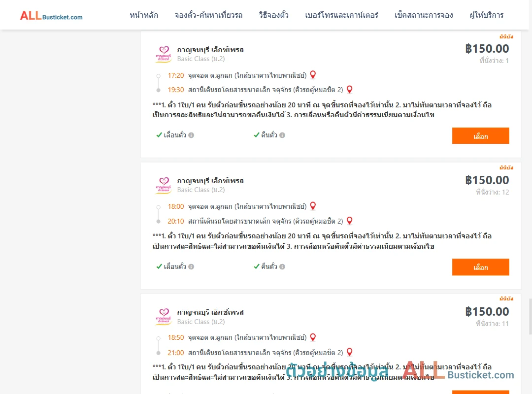Click the 19:30 arrival time
Screen dimensions: 532x394
(176, 90)
